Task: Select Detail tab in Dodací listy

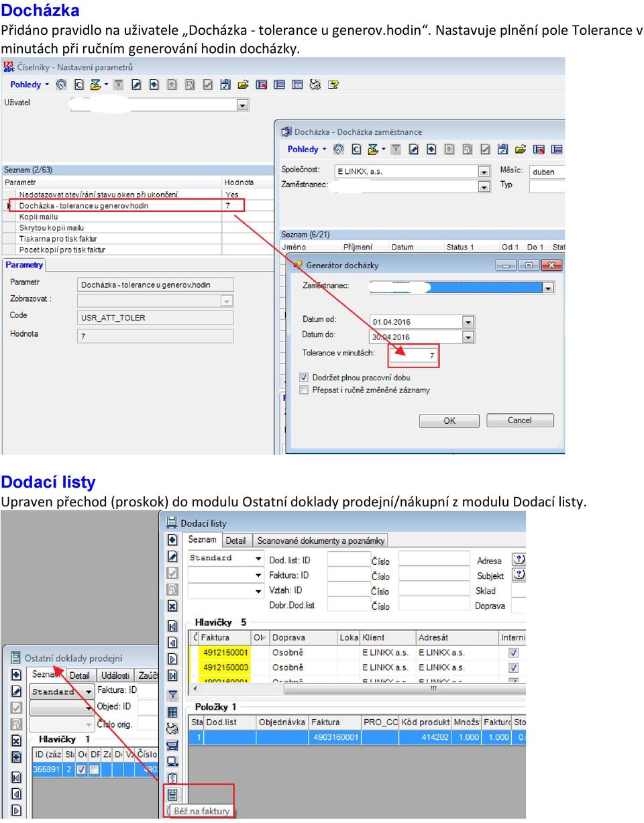Action: tap(235, 541)
